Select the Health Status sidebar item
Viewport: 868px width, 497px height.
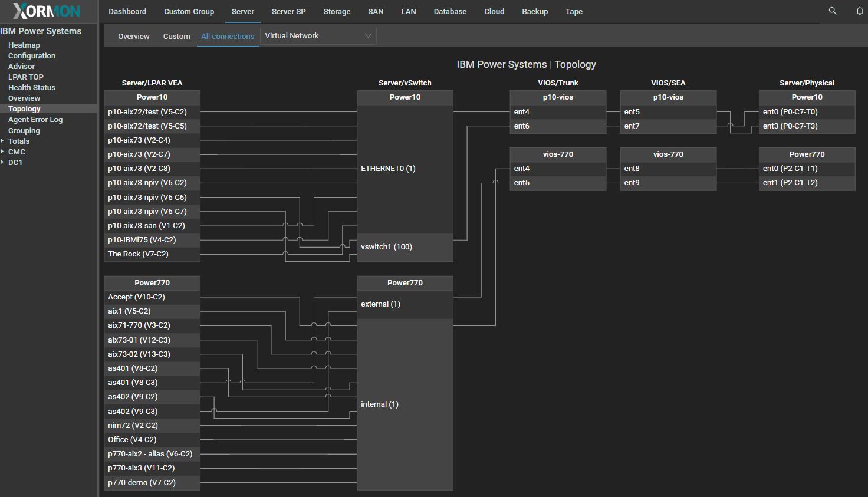32,88
